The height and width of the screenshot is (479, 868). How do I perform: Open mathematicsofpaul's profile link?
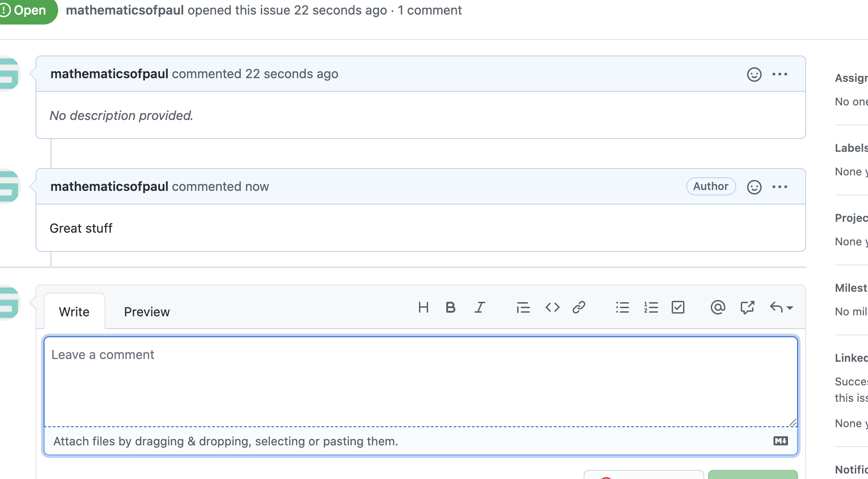click(109, 74)
